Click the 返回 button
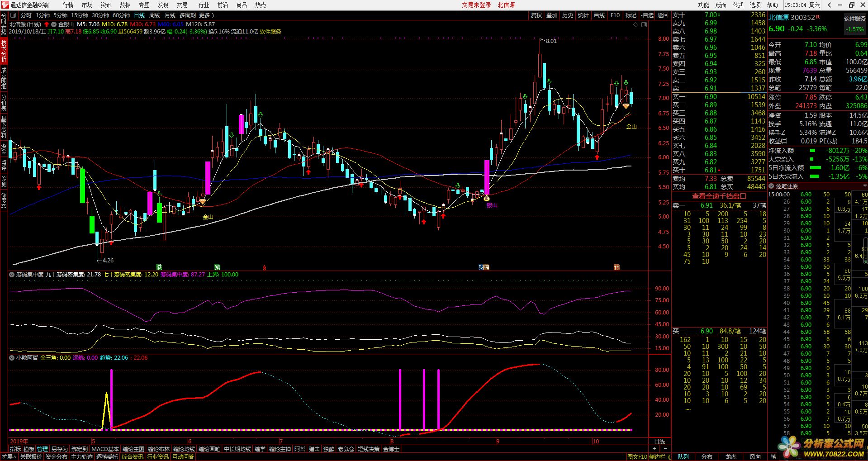The image size is (868, 461). tap(663, 15)
